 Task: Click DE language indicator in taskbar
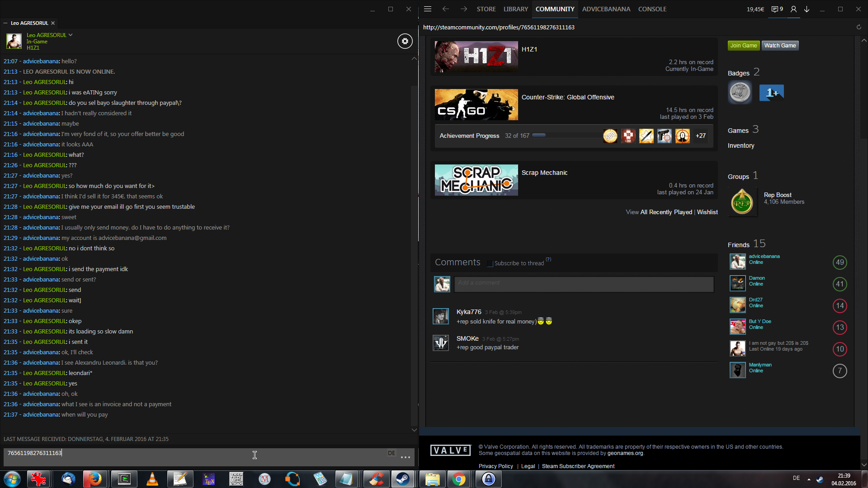[796, 478]
